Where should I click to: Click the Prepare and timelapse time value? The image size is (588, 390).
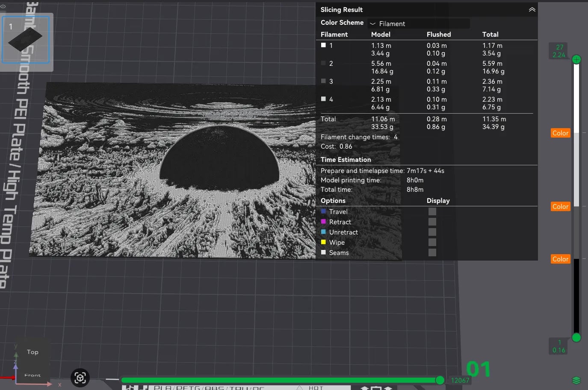pos(425,170)
